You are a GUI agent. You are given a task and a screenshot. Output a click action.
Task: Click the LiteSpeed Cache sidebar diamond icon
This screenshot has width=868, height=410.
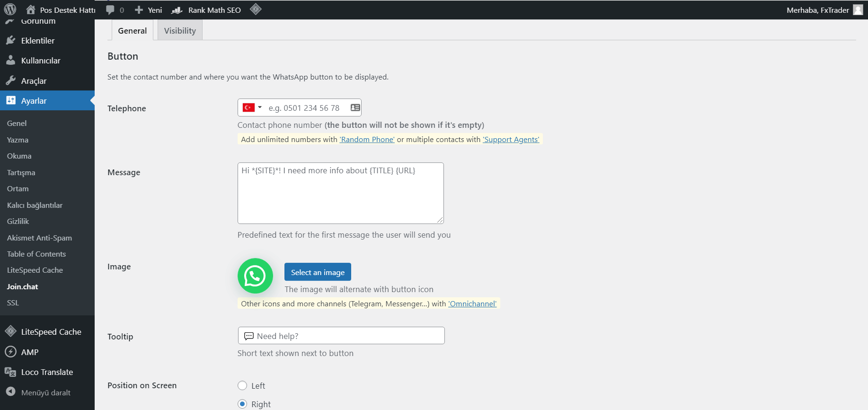pyautogui.click(x=10, y=331)
